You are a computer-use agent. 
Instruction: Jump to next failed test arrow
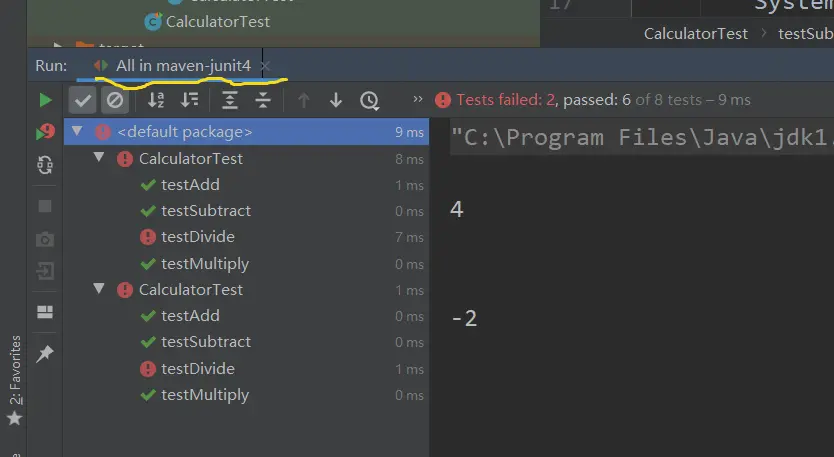(x=336, y=100)
